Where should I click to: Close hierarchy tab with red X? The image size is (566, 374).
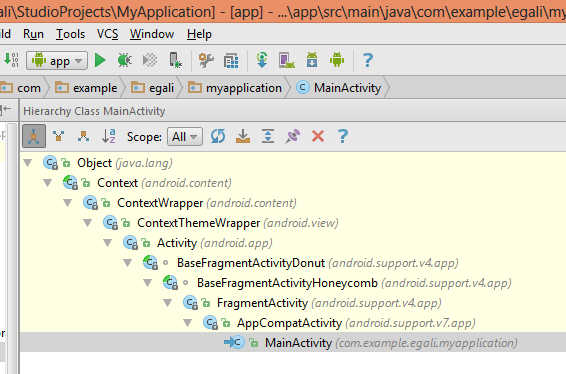[x=318, y=136]
